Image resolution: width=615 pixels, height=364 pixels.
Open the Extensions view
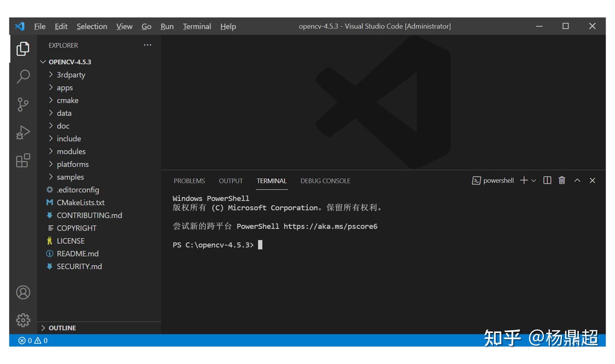click(x=23, y=160)
